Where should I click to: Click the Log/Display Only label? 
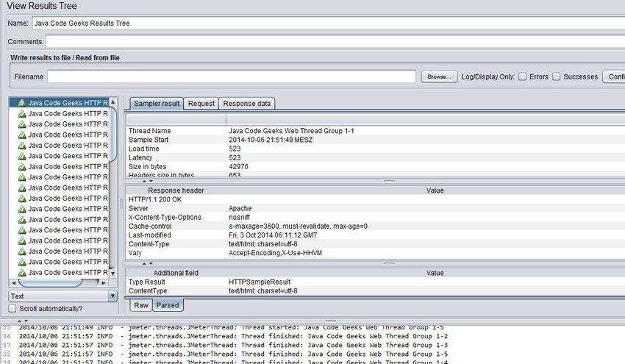pyautogui.click(x=488, y=76)
